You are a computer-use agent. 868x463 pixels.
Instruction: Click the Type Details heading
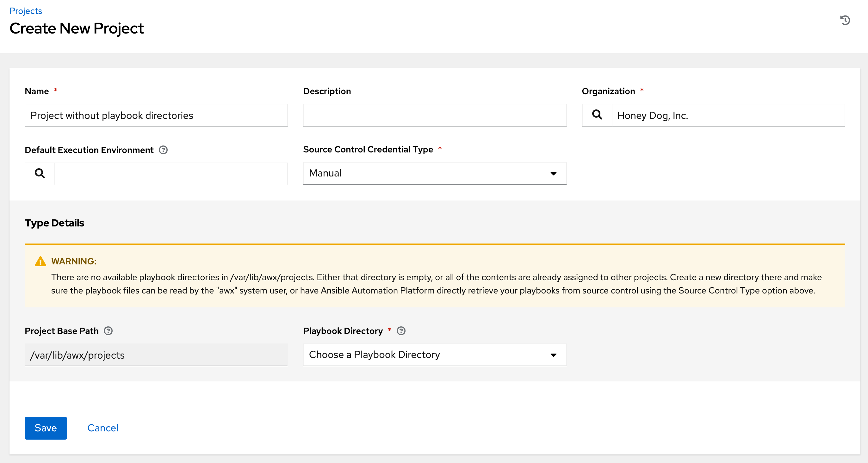(55, 223)
